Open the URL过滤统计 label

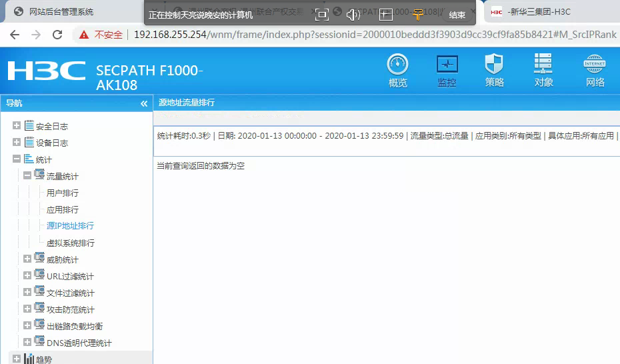pyautogui.click(x=70, y=276)
